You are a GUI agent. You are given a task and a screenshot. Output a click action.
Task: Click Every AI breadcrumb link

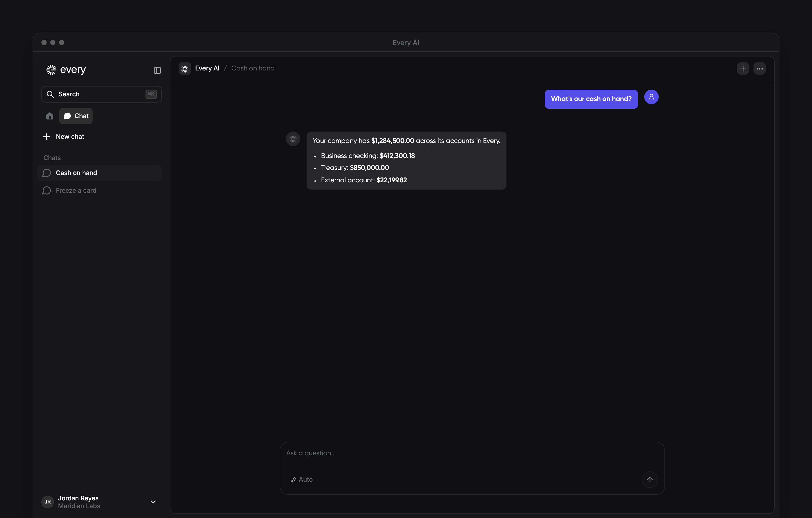207,68
